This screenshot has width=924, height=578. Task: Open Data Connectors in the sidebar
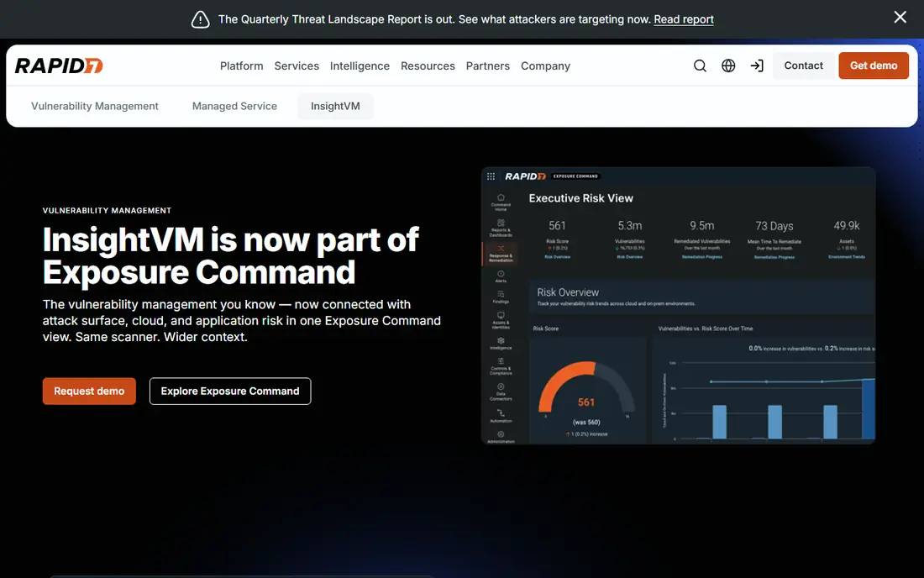click(501, 392)
